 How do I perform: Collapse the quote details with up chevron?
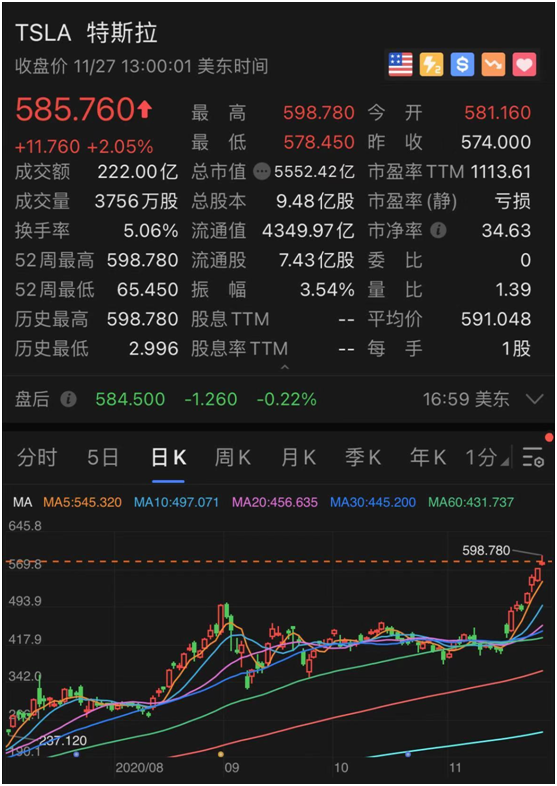(x=285, y=367)
